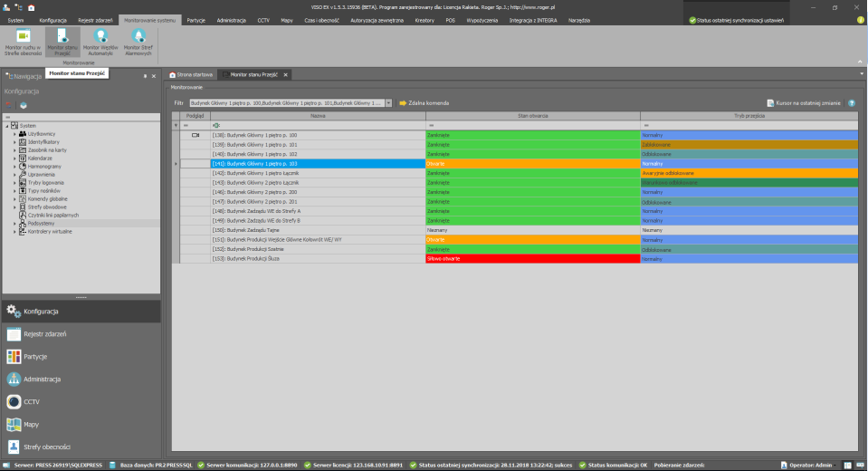Open the Filtr dropdown list
Image resolution: width=868 pixels, height=471 pixels.
389,103
